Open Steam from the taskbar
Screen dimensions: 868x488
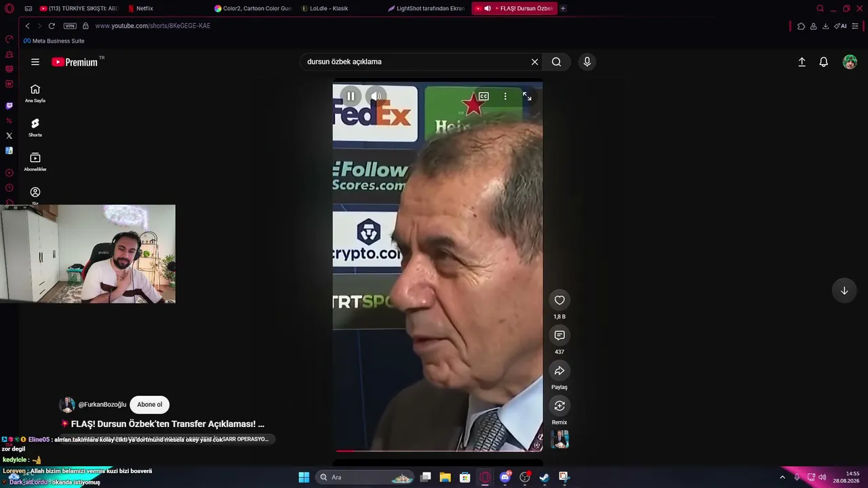point(544,477)
